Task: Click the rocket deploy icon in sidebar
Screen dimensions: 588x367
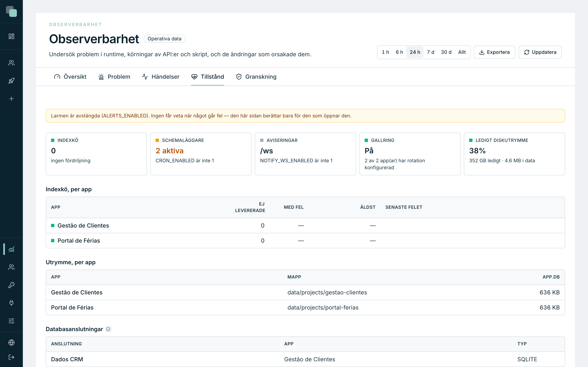Action: [11, 81]
